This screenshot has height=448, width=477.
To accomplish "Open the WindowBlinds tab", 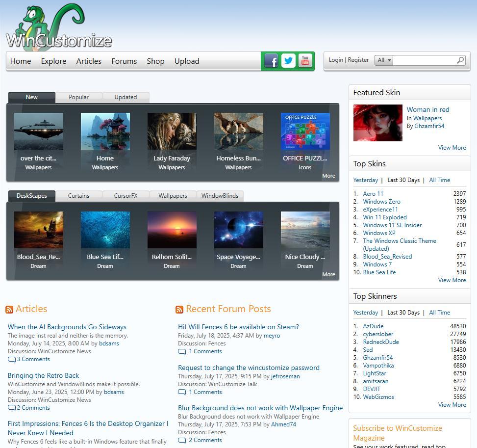I will (220, 196).
